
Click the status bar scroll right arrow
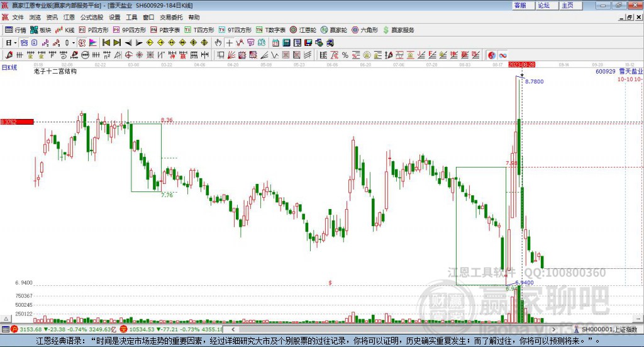[553, 329]
